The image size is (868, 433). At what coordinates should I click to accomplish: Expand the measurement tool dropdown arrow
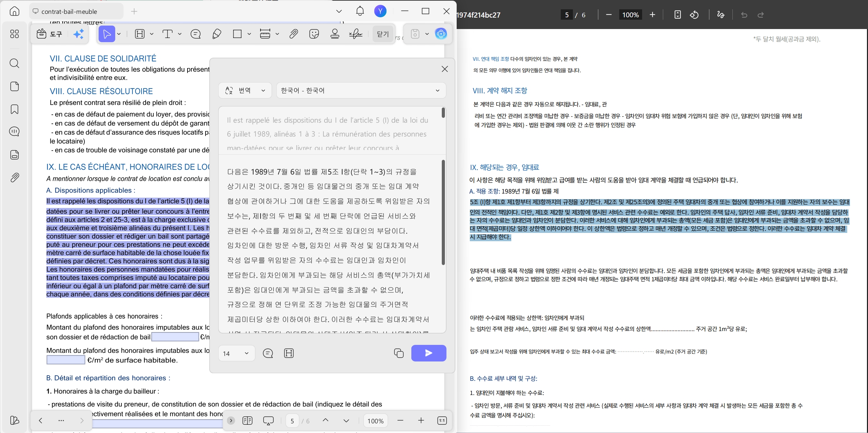pos(277,34)
